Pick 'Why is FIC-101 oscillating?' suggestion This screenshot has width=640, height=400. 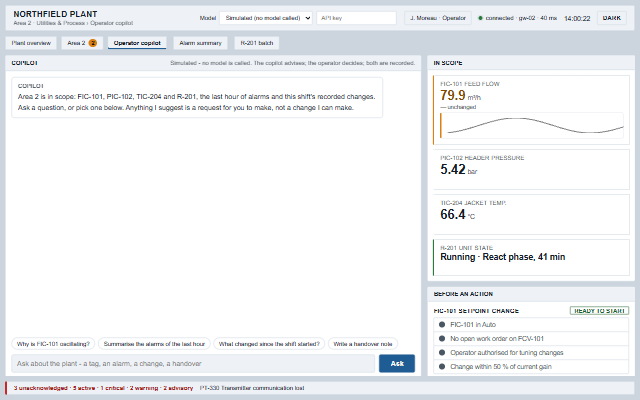[53, 344]
